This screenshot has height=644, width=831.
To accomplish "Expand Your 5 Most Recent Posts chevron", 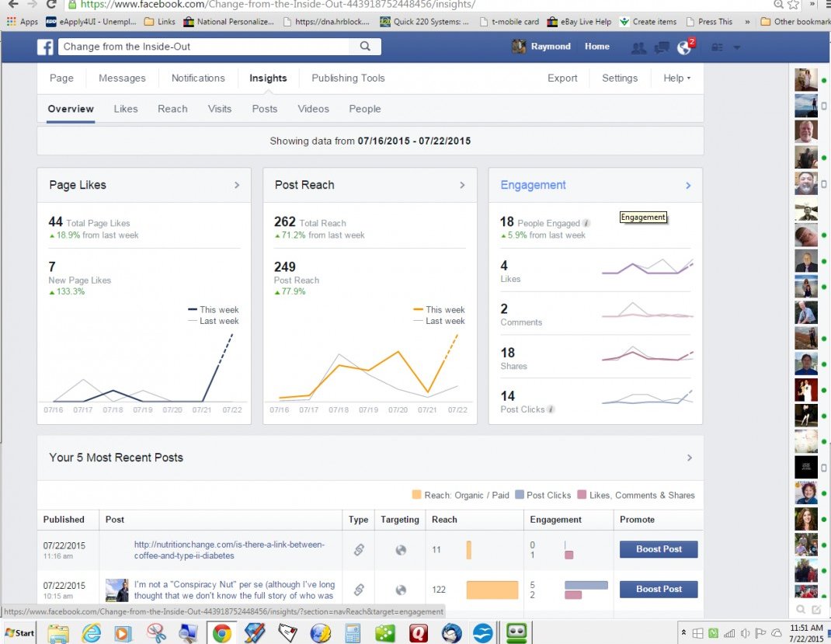I will point(690,458).
